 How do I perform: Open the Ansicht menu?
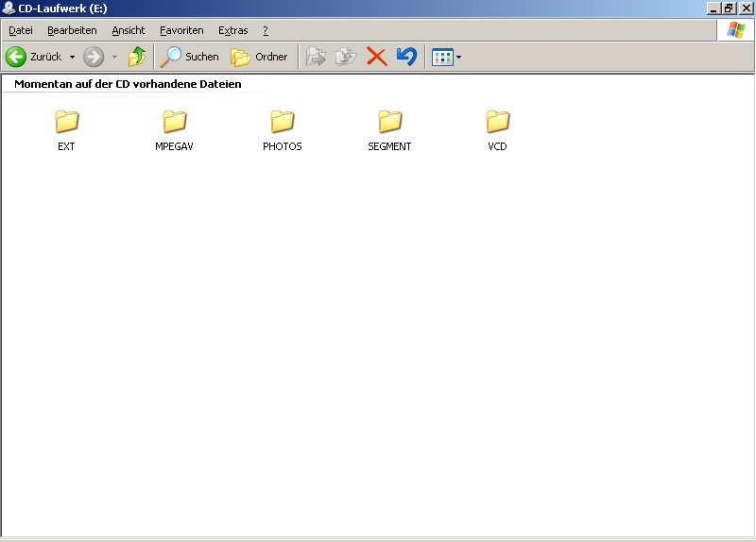pyautogui.click(x=129, y=30)
